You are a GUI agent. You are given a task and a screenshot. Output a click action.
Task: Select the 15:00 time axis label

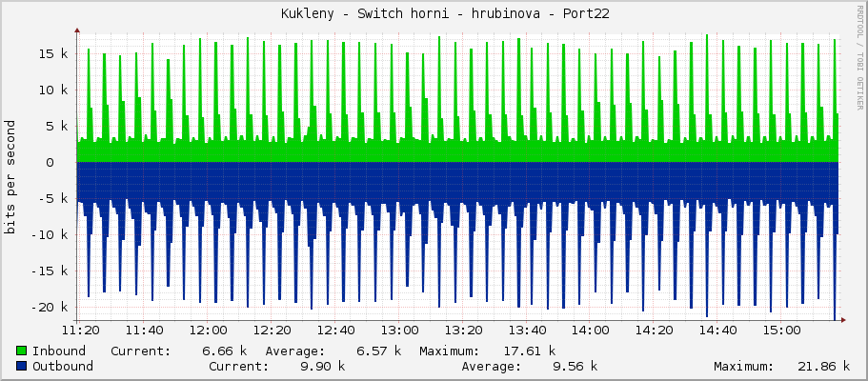click(x=781, y=331)
